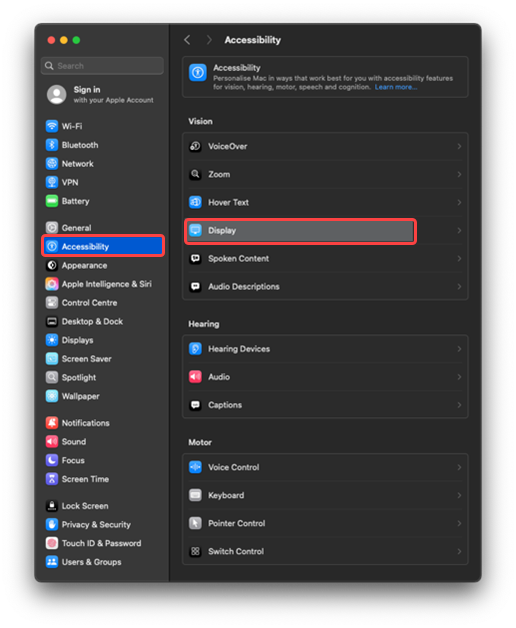The image size is (516, 628).
Task: Select General gear icon in sidebar
Action: point(52,228)
